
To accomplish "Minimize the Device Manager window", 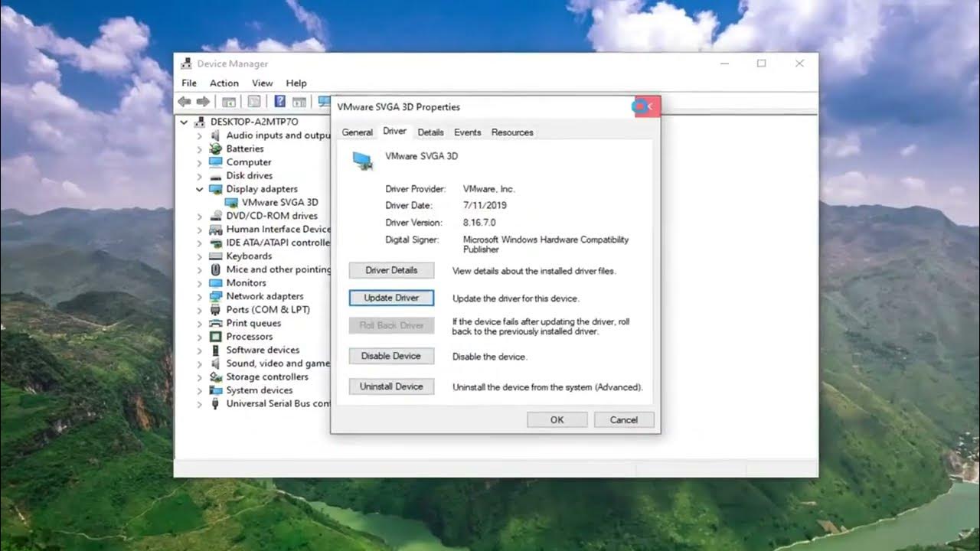I will [x=724, y=64].
